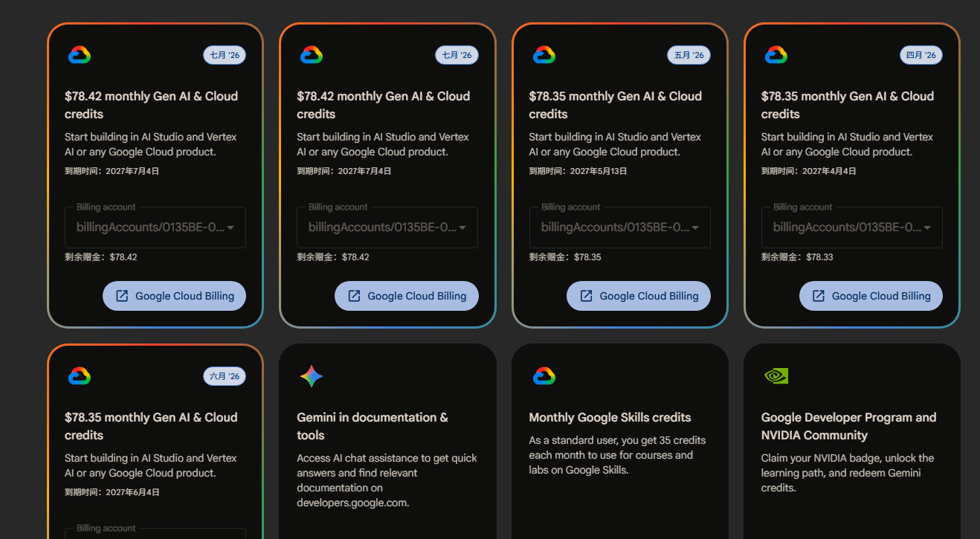The width and height of the screenshot is (980, 539).
Task: Open "Gemini in documentation & tools" title
Action: [373, 426]
